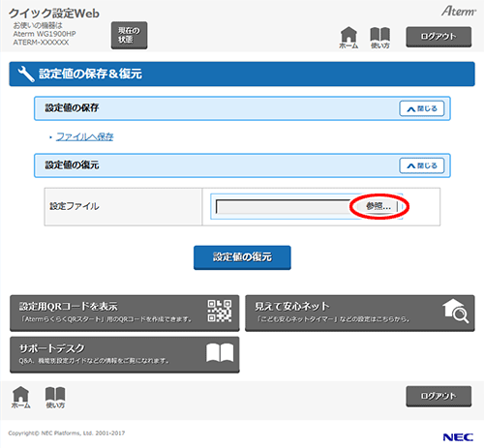Screen dimensions: 484x448
Task: Click the 設定ファイル label cell
Action: [123, 207]
